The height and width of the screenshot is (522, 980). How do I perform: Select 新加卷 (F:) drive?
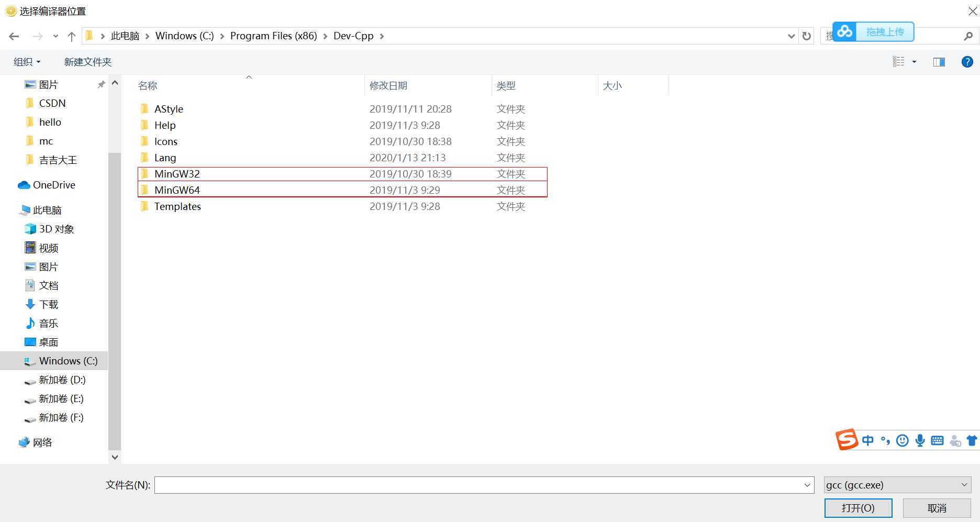tap(61, 417)
